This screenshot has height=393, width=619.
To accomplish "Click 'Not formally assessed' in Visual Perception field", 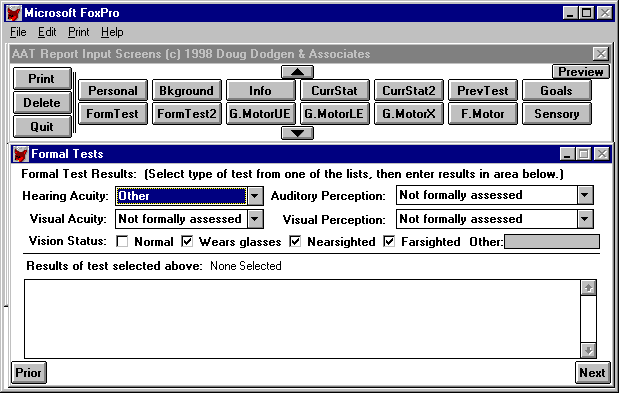I will click(x=461, y=219).
